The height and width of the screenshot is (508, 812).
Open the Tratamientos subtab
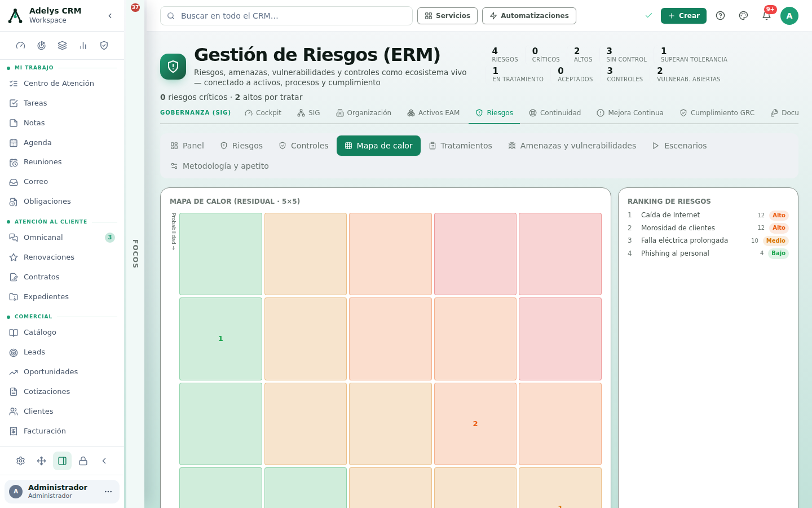click(460, 146)
